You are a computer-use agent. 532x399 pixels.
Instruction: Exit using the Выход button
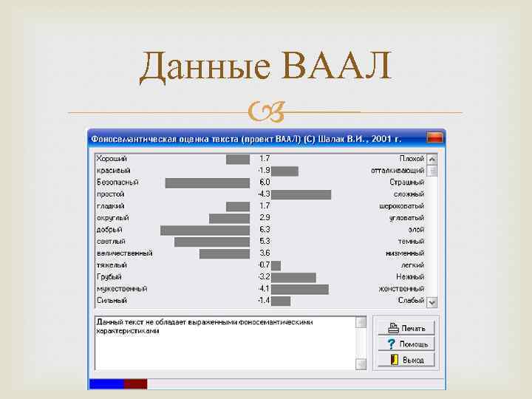[406, 360]
